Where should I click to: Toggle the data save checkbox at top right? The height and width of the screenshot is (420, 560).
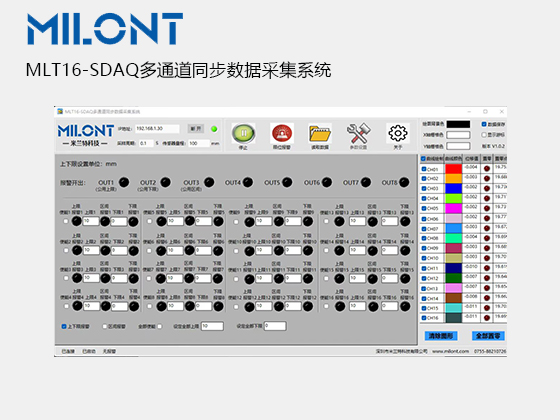click(x=484, y=124)
